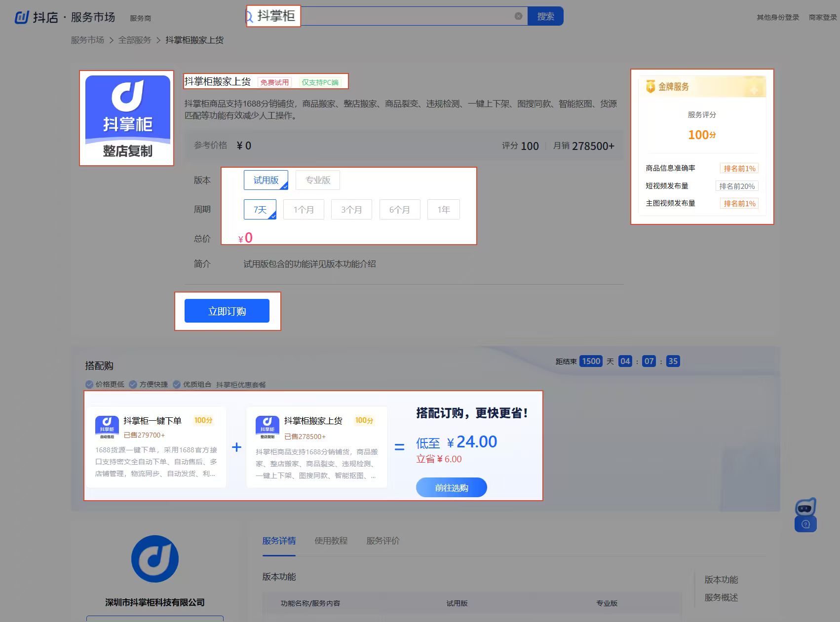The image size is (840, 622).
Task: Jump to the 版本功能 anchor link
Action: [721, 580]
